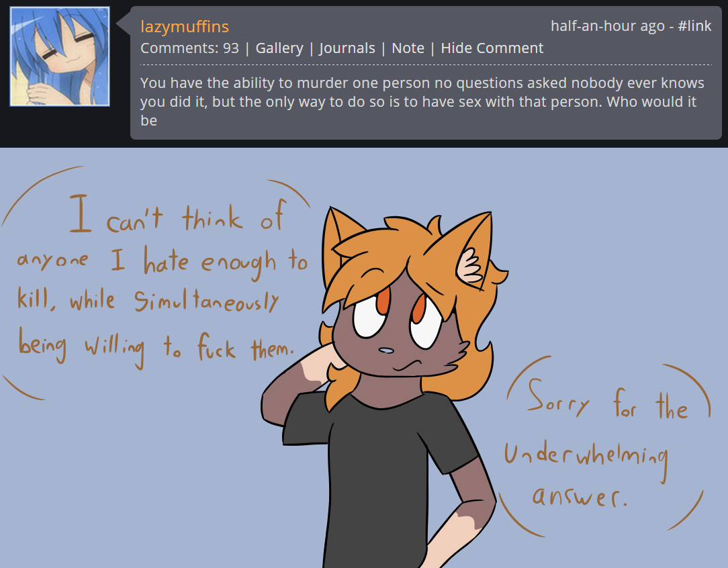Click the blue-haired avatar thumbnail
This screenshot has height=568, width=728.
point(60,56)
